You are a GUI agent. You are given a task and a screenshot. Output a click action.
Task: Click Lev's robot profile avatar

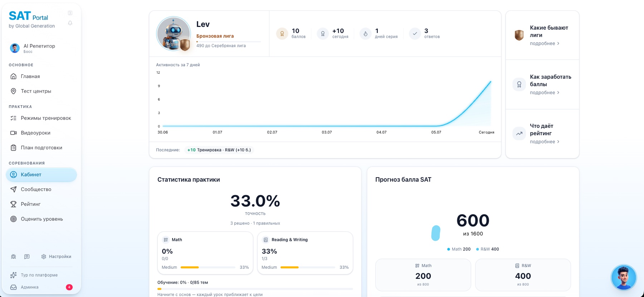tap(174, 34)
